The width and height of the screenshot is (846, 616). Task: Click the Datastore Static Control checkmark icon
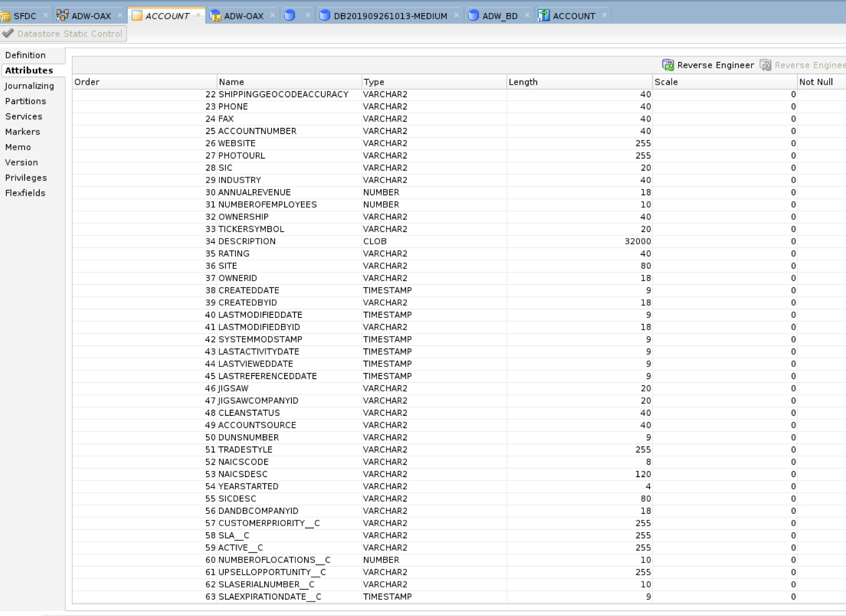[x=8, y=34]
